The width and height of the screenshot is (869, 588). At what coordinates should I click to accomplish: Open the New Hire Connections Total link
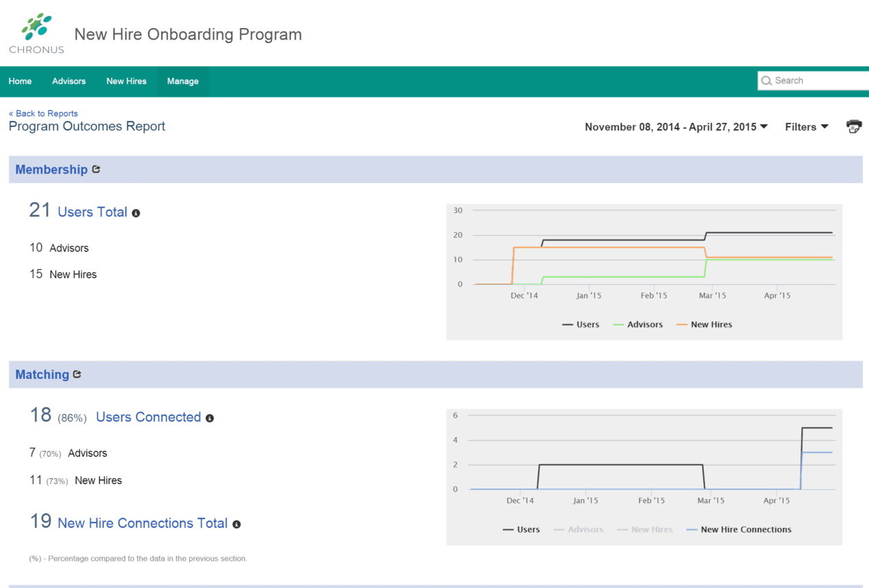click(x=143, y=523)
